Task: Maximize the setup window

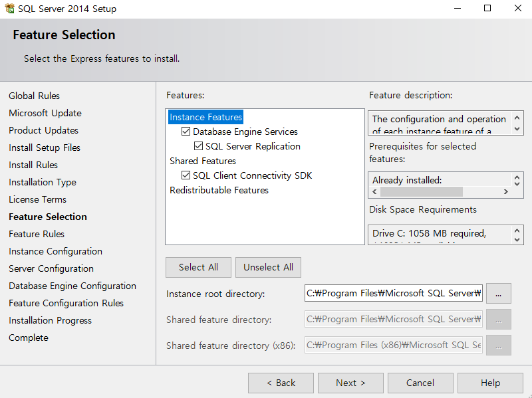Action: coord(487,8)
